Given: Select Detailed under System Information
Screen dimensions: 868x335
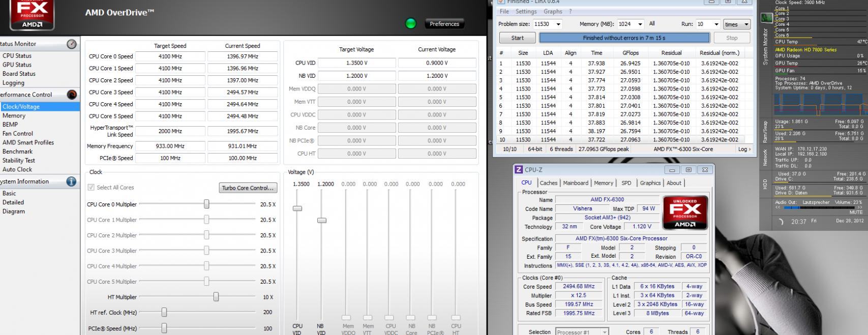Looking at the screenshot, I should [x=13, y=202].
